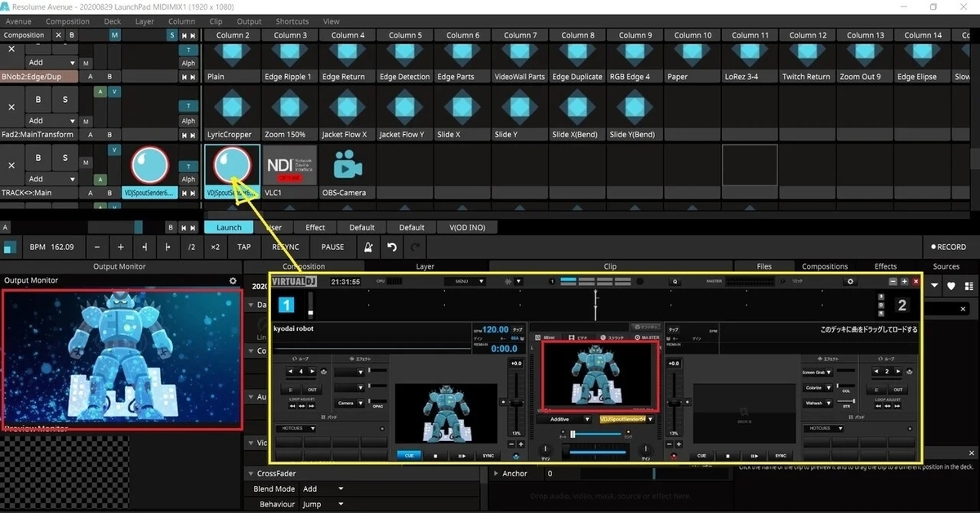Open the Deck menu
Screen dimensions: 980x513
tap(113, 21)
